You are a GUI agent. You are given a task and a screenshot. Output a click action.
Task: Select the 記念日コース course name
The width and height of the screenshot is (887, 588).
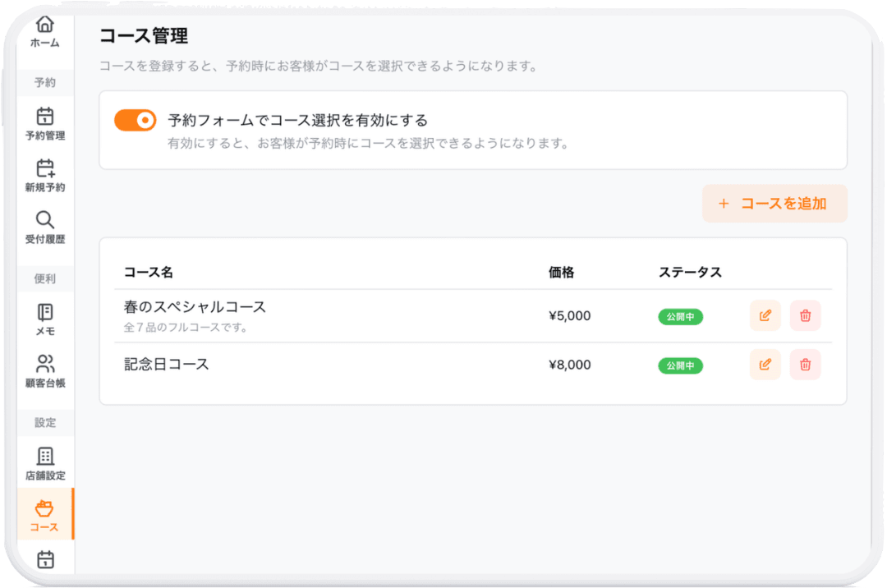[164, 364]
